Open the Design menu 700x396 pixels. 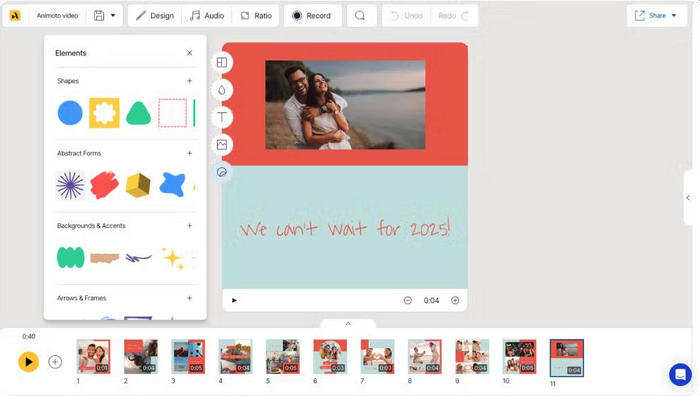[155, 16]
